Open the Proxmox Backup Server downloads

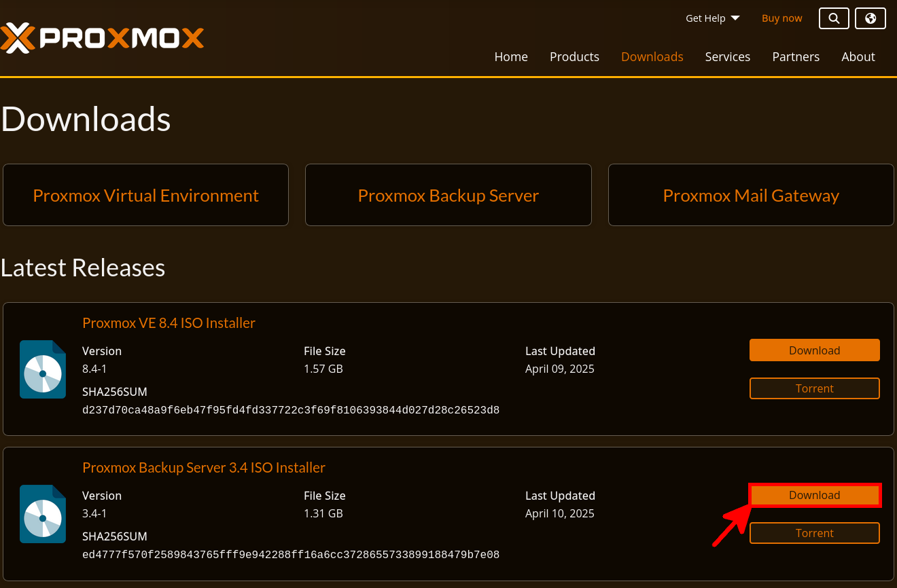pos(448,195)
